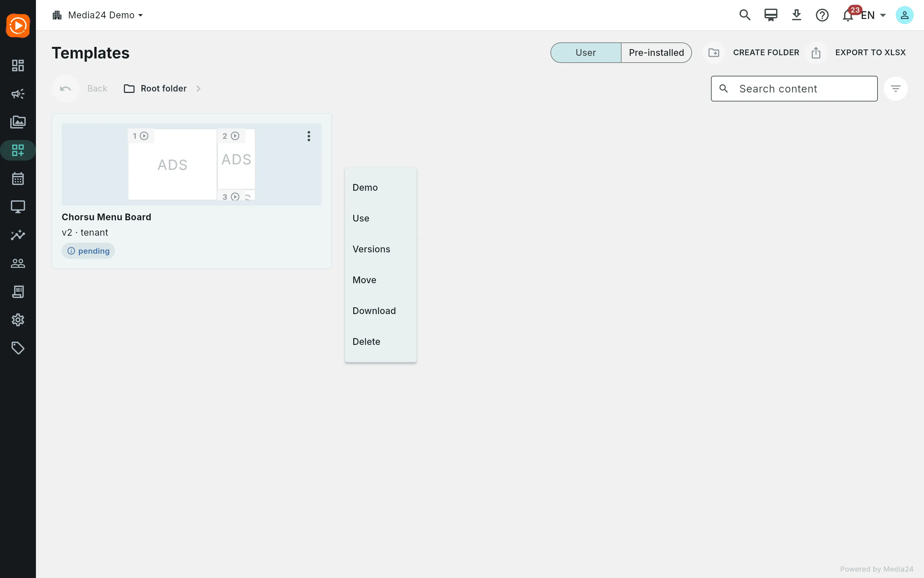
Task: Switch to User templates toggle
Action: (x=586, y=52)
